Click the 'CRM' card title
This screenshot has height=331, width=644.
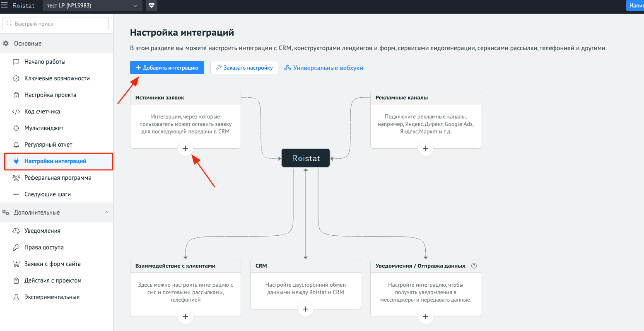pos(261,266)
